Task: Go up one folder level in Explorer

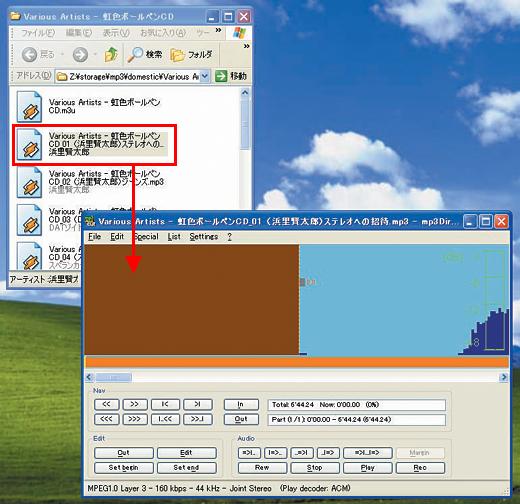Action: [111, 54]
